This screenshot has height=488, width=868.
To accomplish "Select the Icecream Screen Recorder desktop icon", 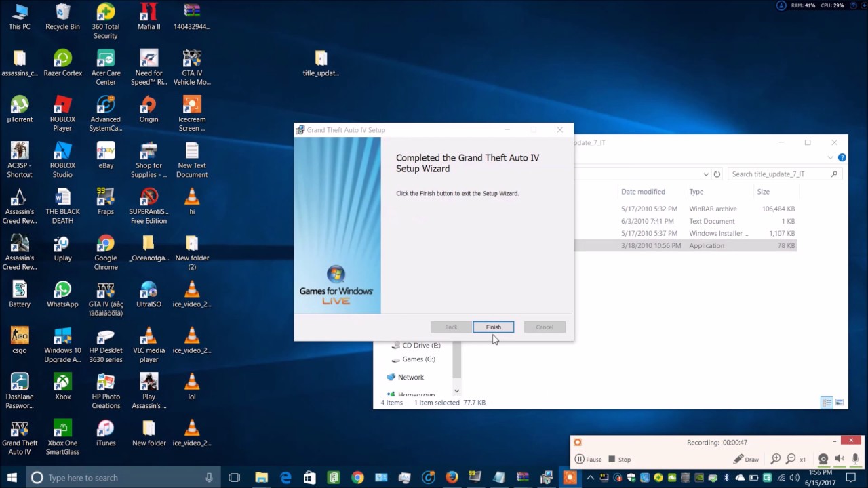I will coord(192,113).
